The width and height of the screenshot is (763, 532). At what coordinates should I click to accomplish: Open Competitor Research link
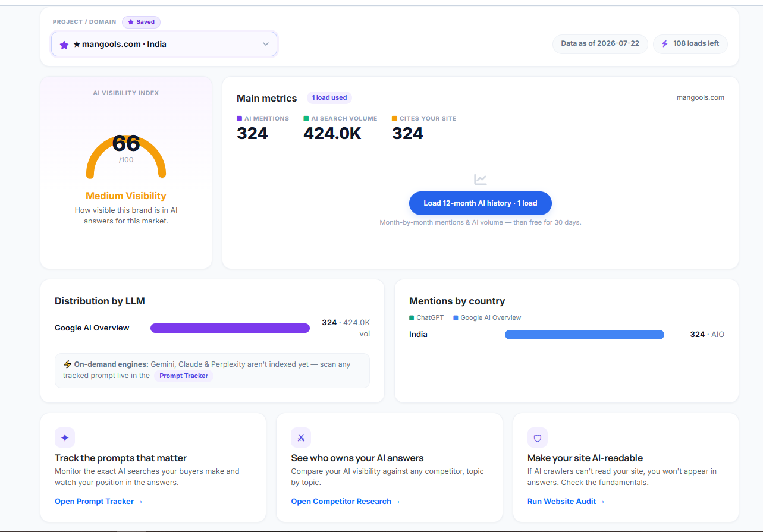pyautogui.click(x=346, y=502)
